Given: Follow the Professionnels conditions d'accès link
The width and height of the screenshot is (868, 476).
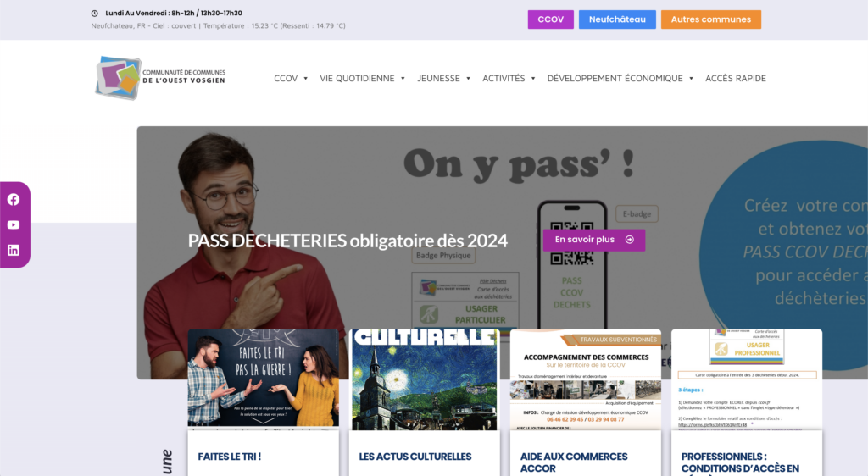Looking at the screenshot, I should (x=740, y=462).
